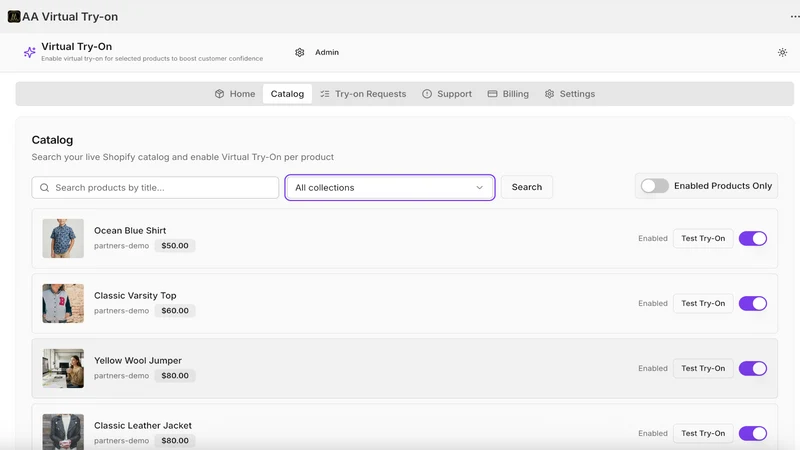This screenshot has width=800, height=450.
Task: Click the Classic Varsity Top title
Action: (135, 295)
